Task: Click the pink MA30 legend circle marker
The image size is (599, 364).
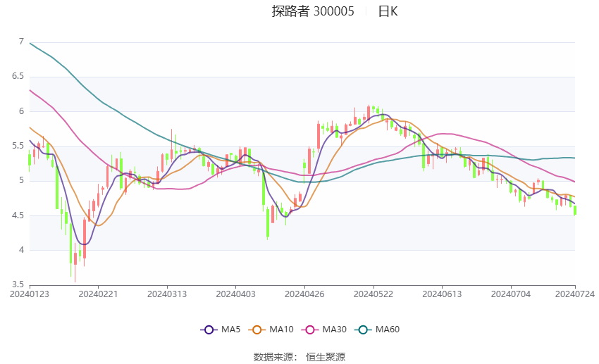Action: (x=310, y=330)
